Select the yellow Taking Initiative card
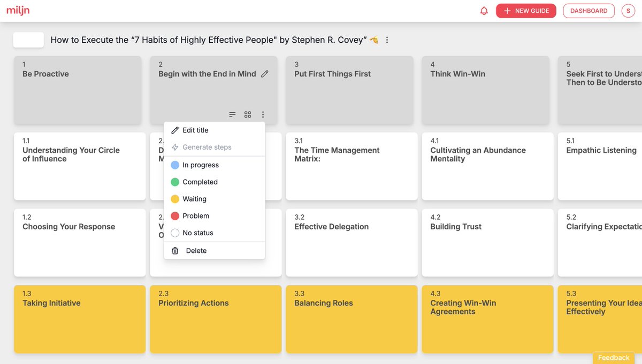 (80, 319)
